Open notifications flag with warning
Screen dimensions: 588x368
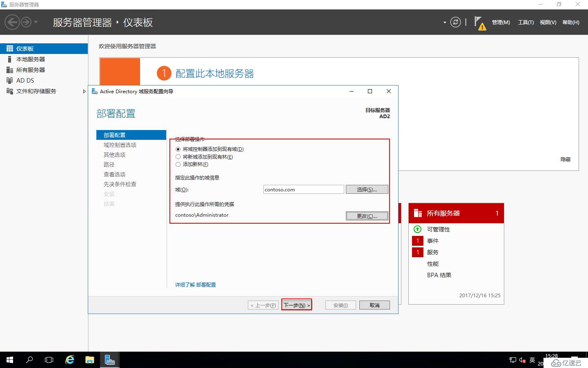pos(480,23)
